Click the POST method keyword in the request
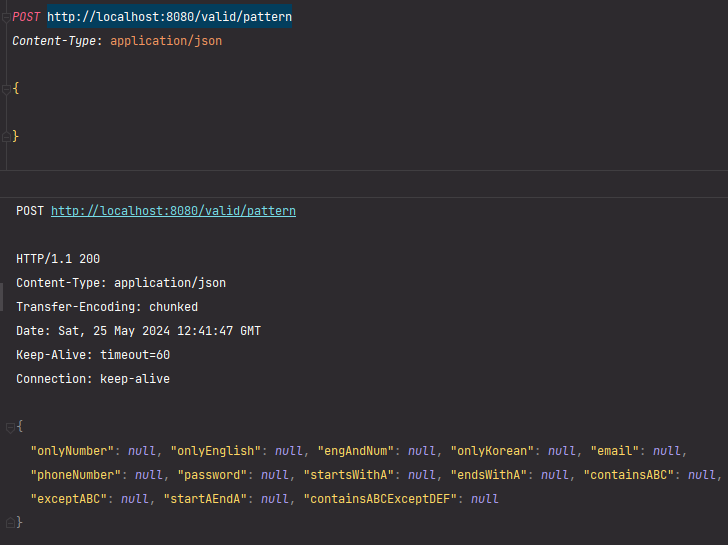Viewport: 728px width, 545px height. coord(26,17)
